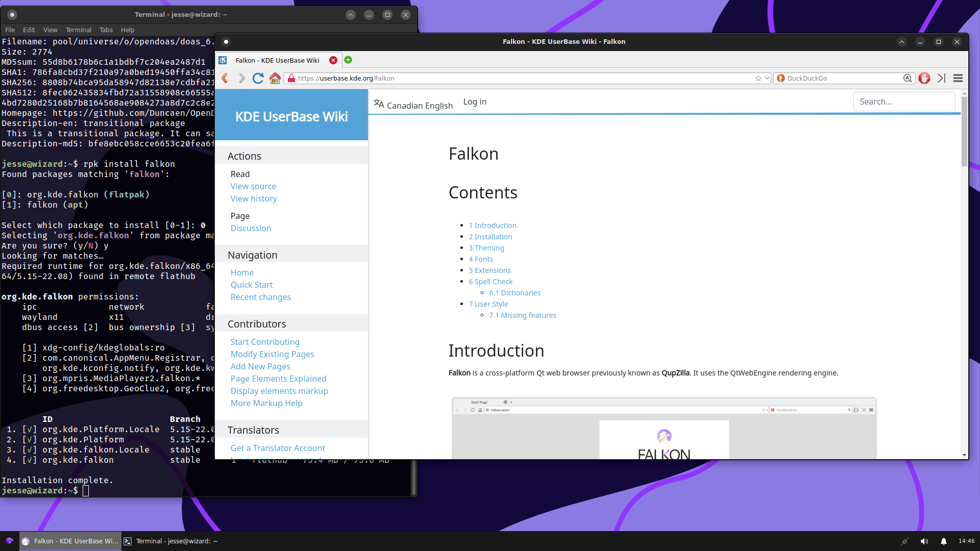Open the terminal's File menu
Screen dimensions: 980x551
point(10,30)
